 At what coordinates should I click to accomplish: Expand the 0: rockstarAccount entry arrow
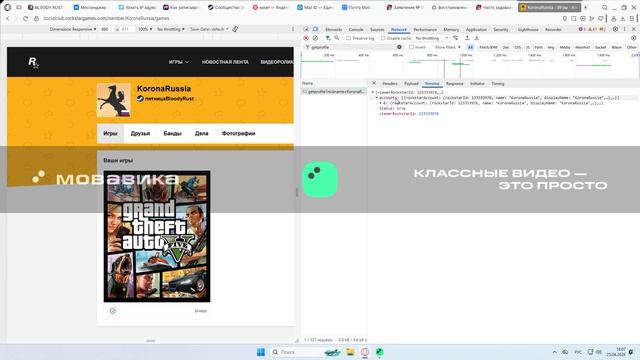381,103
